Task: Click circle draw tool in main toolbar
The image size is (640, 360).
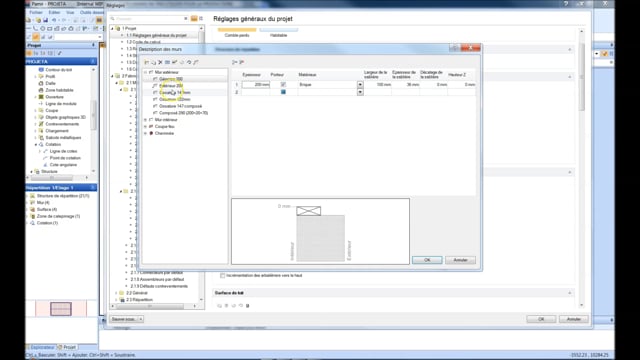Action: pos(42,29)
